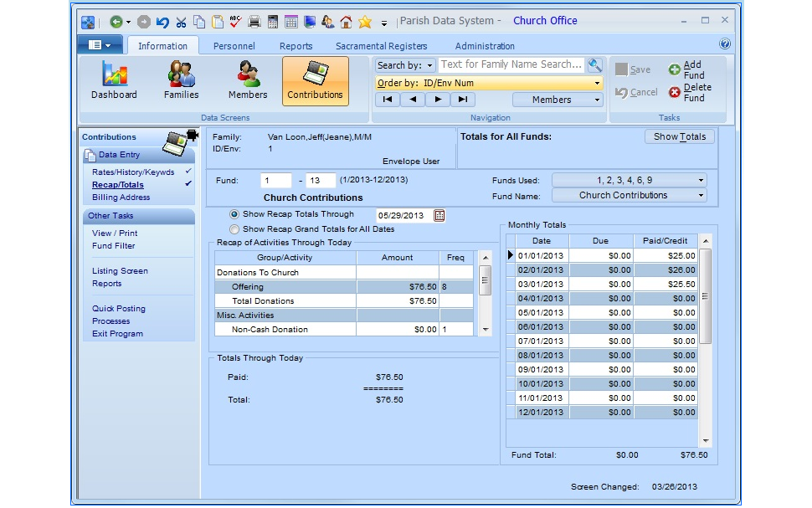
Task: Open the Families data screen
Action: [x=181, y=80]
